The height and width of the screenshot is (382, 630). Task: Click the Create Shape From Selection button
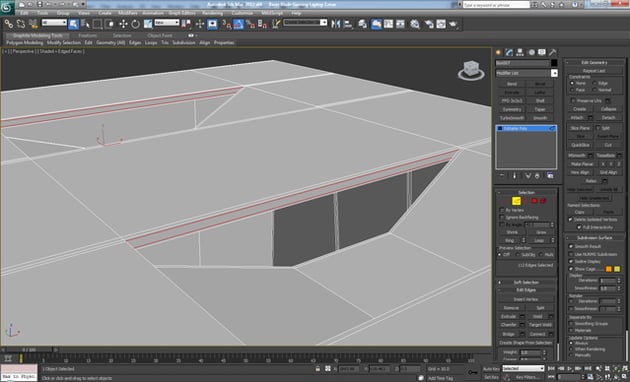click(x=526, y=343)
